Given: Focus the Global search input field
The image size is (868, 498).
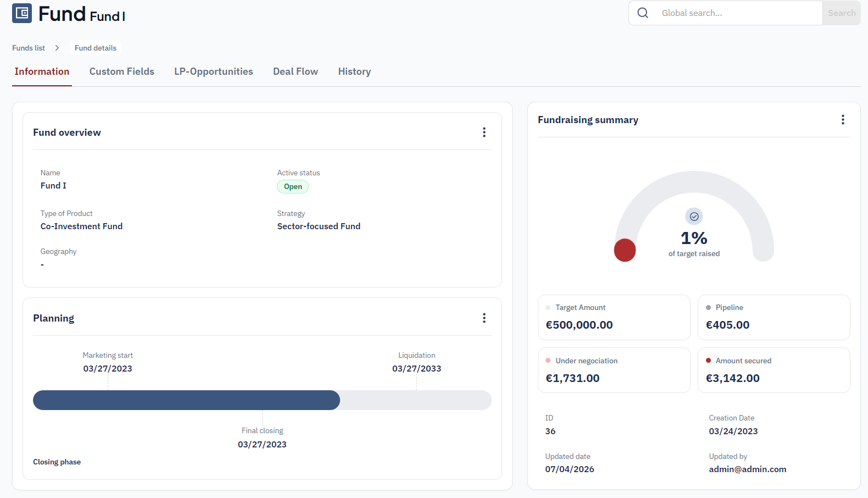Looking at the screenshot, I should click(740, 13).
